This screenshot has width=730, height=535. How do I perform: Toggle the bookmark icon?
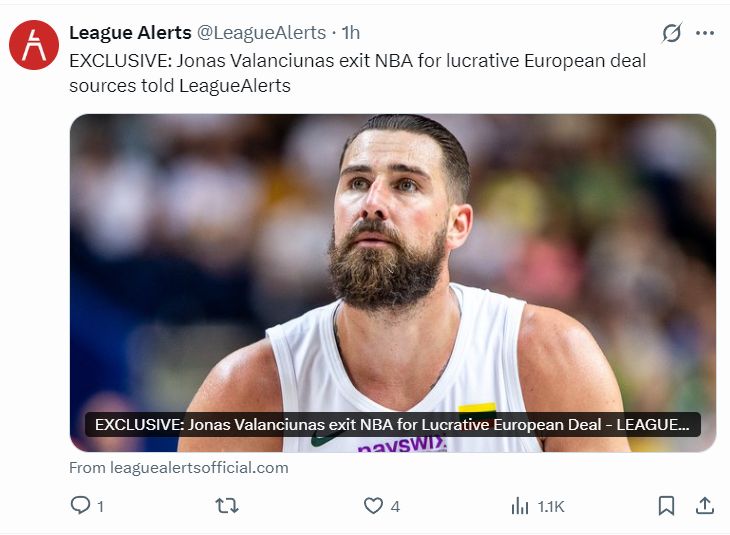[666, 506]
